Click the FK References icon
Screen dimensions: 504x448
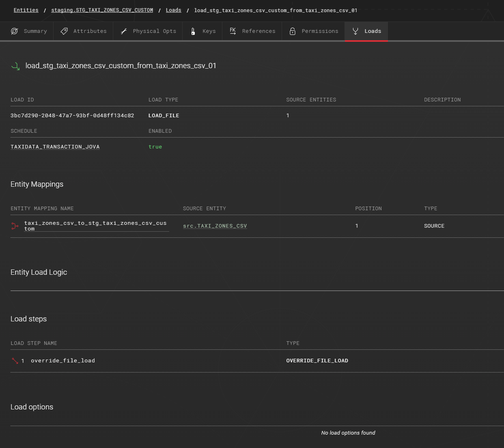(x=233, y=31)
